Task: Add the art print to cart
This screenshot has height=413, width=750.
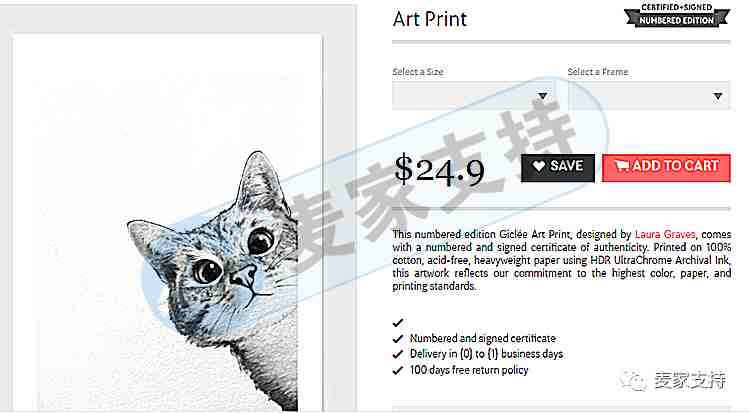Action: 666,167
